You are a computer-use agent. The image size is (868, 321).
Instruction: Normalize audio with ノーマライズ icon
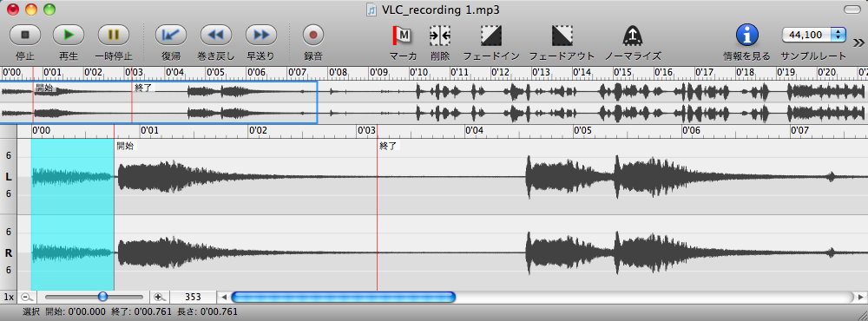[x=632, y=36]
